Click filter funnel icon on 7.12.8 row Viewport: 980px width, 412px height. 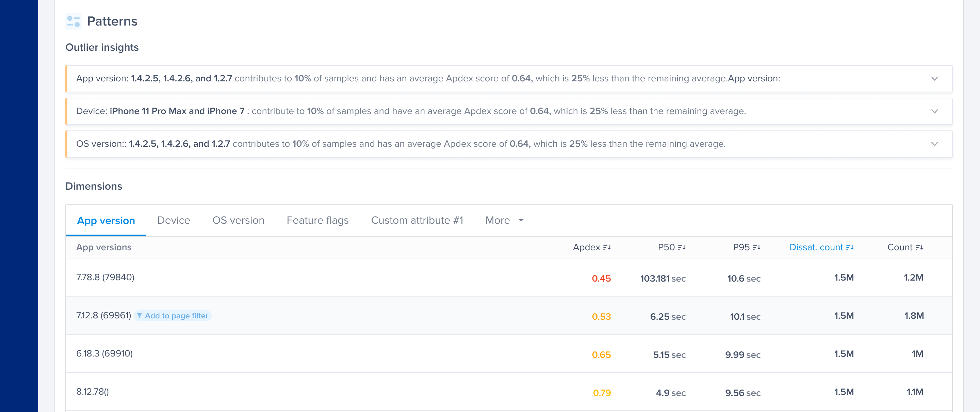[x=140, y=316]
